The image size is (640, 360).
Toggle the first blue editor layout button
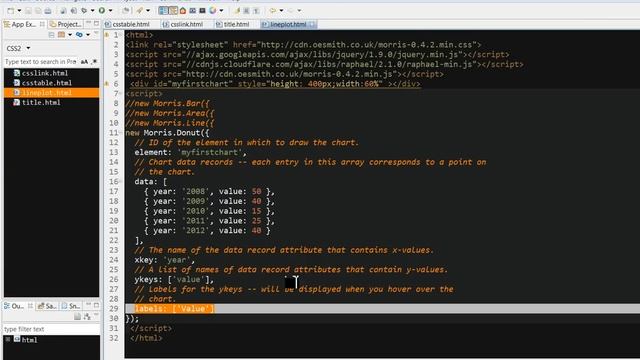pyautogui.click(x=163, y=10)
